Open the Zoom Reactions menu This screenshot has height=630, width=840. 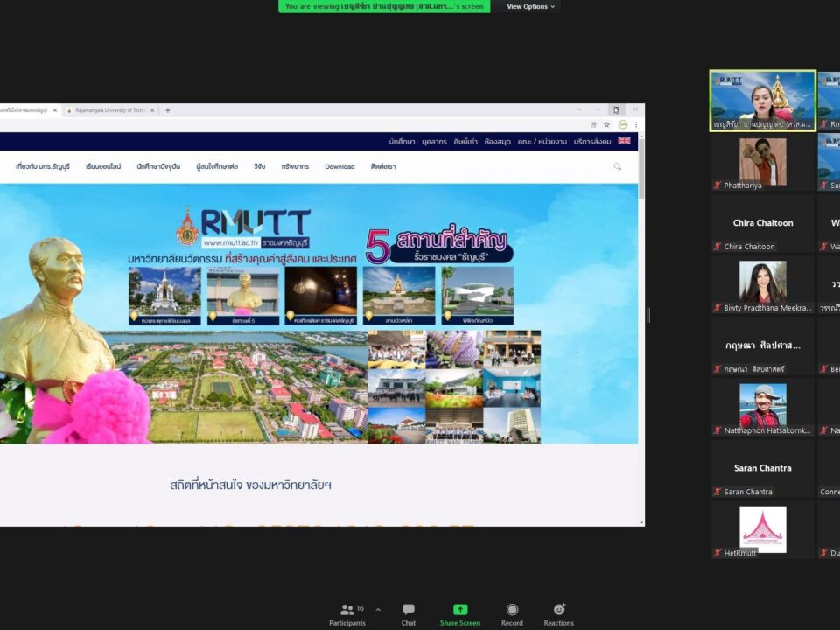point(559,614)
